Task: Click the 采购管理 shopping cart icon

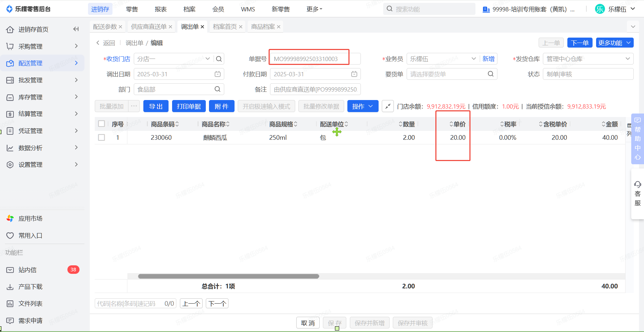Action: tap(10, 46)
